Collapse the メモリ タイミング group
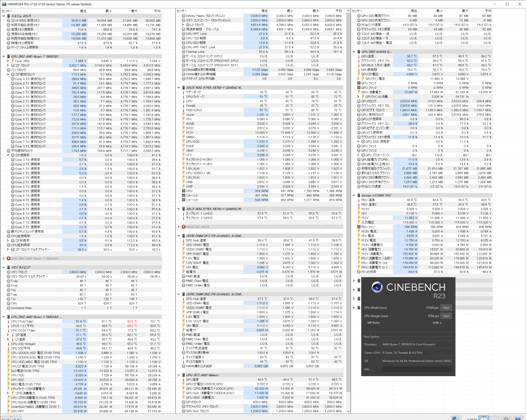Screen dimensions: 526x420 click(4, 267)
